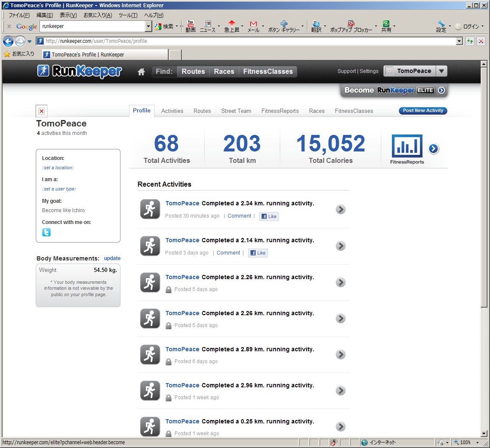Like the 2.14 km running activity

tap(258, 253)
